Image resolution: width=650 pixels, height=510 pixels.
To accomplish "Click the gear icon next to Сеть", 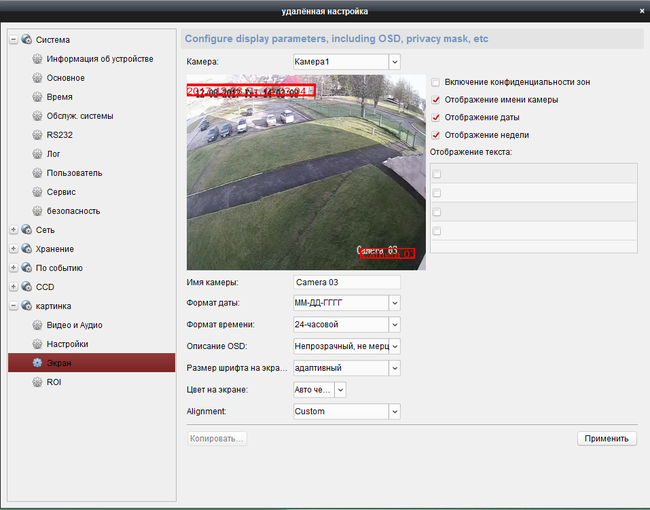I will click(x=26, y=230).
